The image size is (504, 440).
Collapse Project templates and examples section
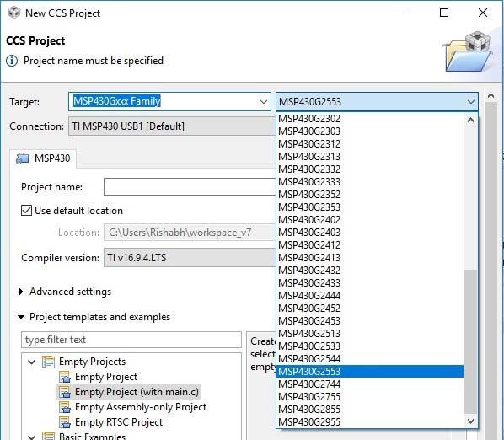coord(21,317)
